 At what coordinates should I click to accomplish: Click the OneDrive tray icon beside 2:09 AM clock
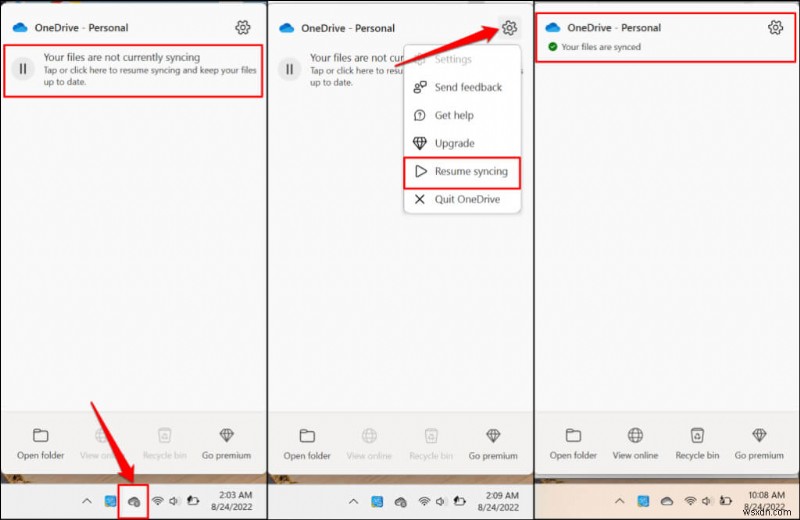(x=401, y=502)
